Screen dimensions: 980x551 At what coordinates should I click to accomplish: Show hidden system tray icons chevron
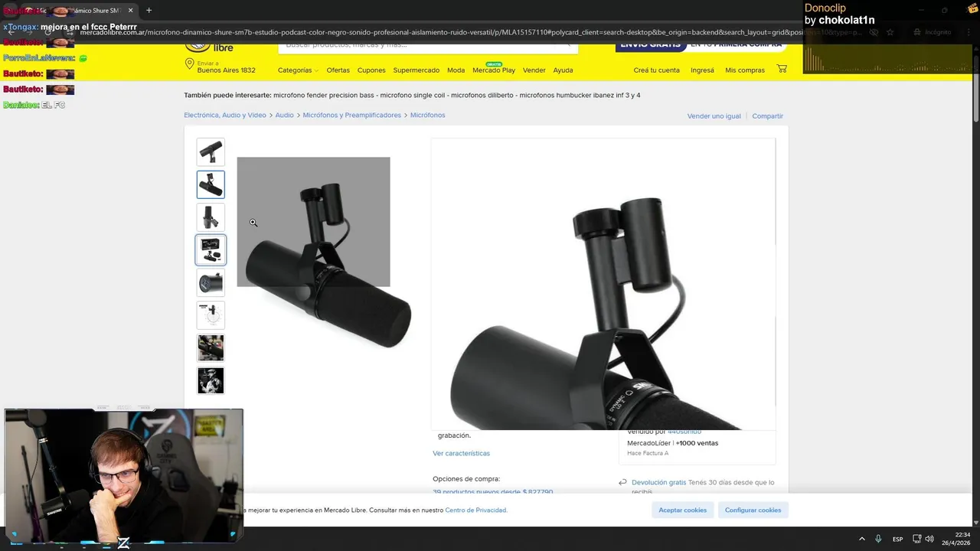pyautogui.click(x=861, y=539)
